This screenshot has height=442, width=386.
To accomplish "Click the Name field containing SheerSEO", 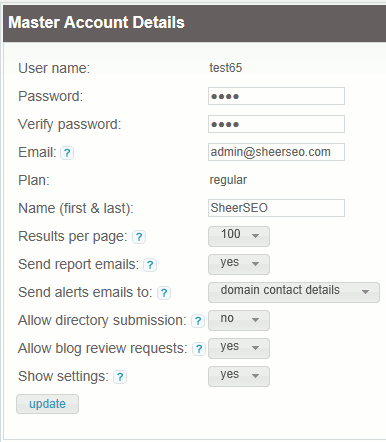I will (x=276, y=208).
